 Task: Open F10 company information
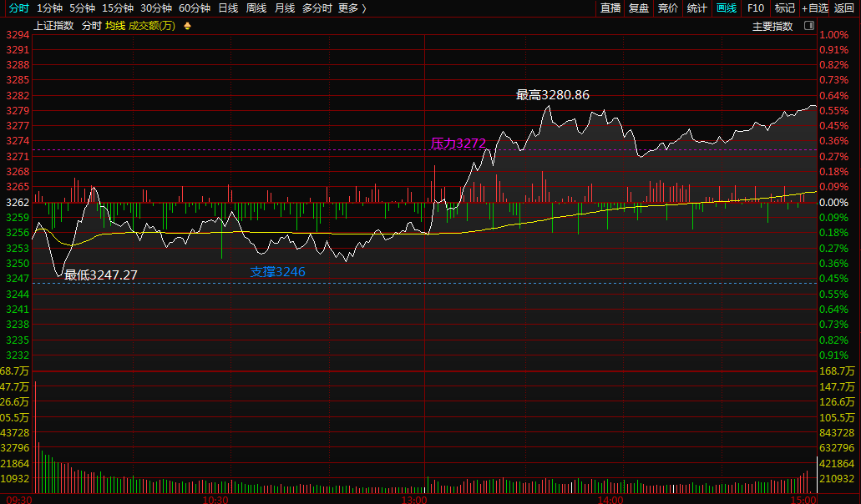point(756,8)
